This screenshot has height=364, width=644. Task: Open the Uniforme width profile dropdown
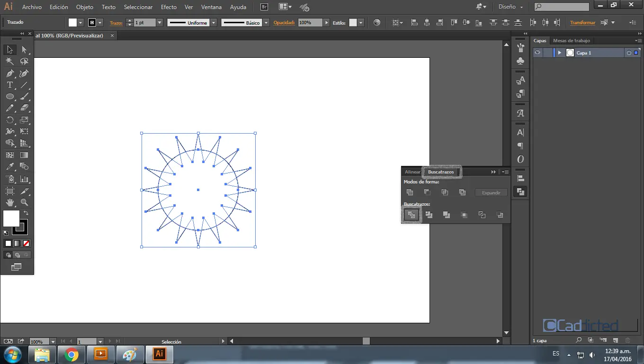point(214,23)
